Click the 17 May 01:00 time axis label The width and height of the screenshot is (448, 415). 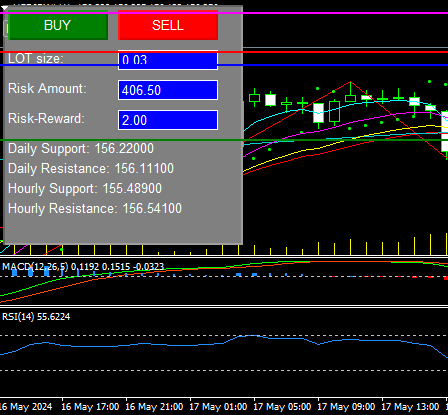218,407
